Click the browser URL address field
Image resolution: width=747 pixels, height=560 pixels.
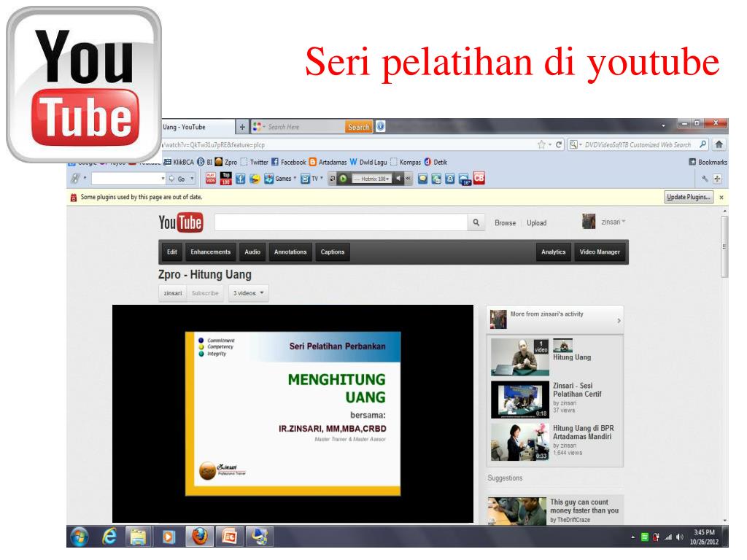click(348, 144)
